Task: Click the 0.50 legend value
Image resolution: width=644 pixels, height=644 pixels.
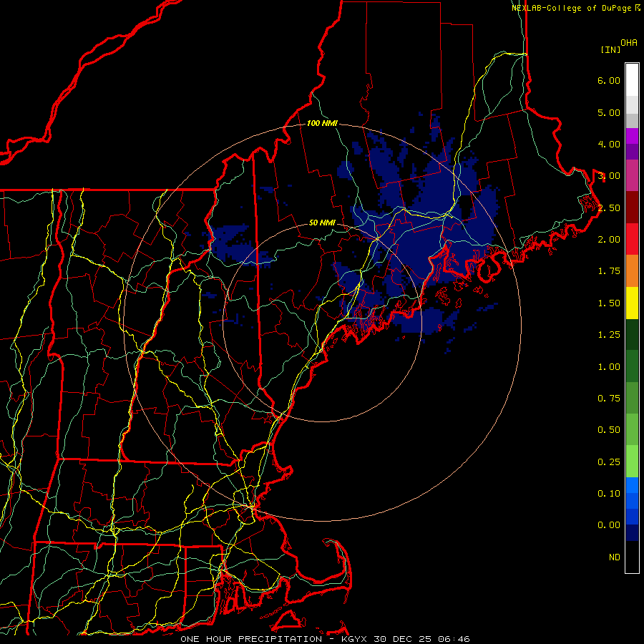Action: 609,430
